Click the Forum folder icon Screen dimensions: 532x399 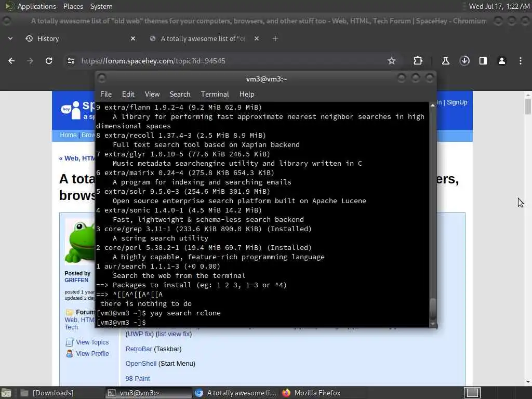pos(70,312)
